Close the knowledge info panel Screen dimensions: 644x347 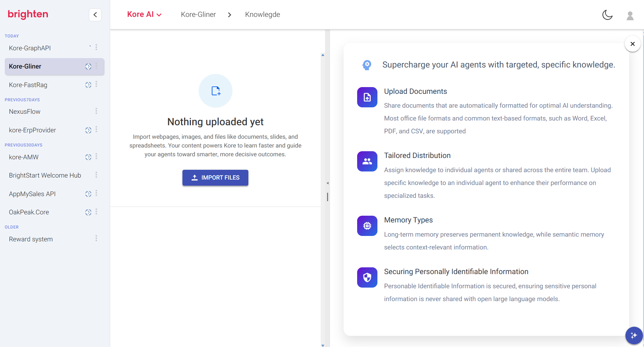pos(633,44)
